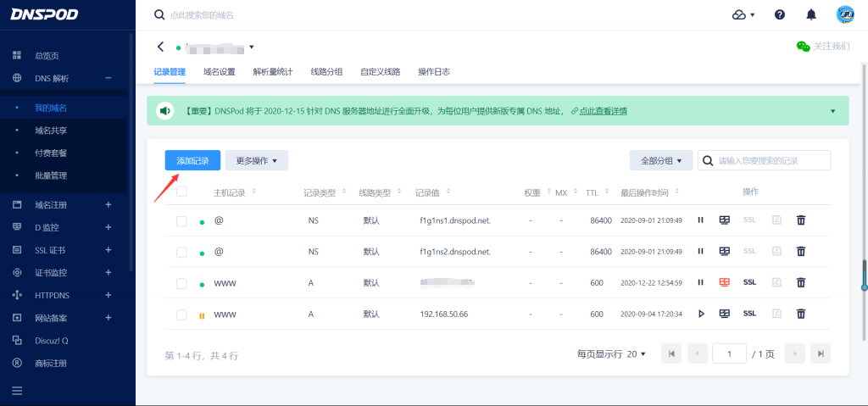Click the 添加记录 button

(192, 160)
